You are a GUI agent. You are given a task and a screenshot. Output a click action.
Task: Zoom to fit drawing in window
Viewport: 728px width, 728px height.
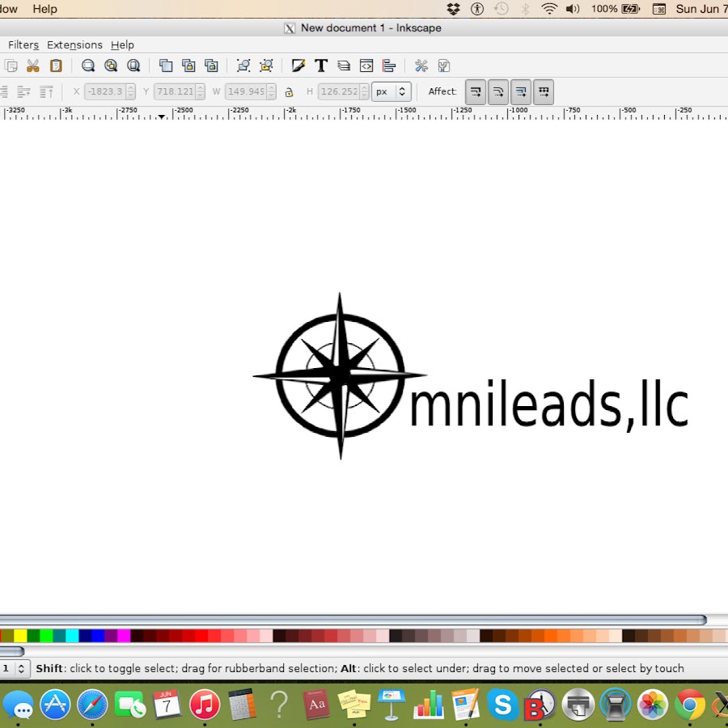111,66
